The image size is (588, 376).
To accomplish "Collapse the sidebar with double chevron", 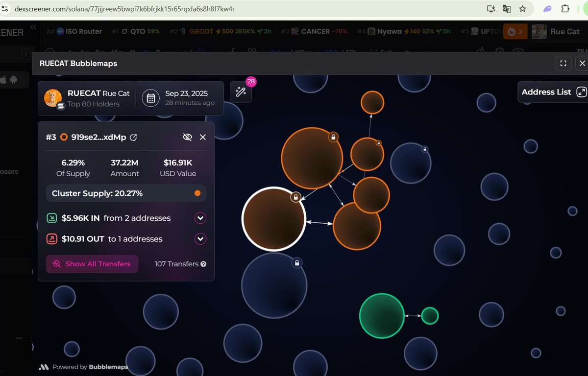I will point(33,28).
